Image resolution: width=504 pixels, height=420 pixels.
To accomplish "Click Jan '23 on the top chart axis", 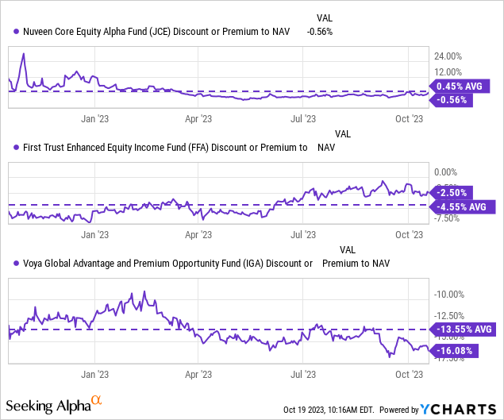I will tap(95, 119).
